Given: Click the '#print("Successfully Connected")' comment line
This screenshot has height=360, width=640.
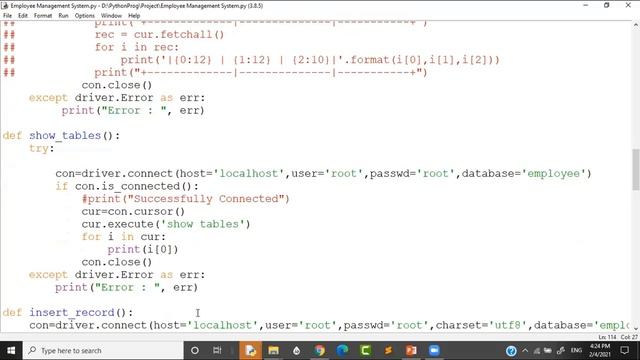Looking at the screenshot, I should (x=185, y=199).
